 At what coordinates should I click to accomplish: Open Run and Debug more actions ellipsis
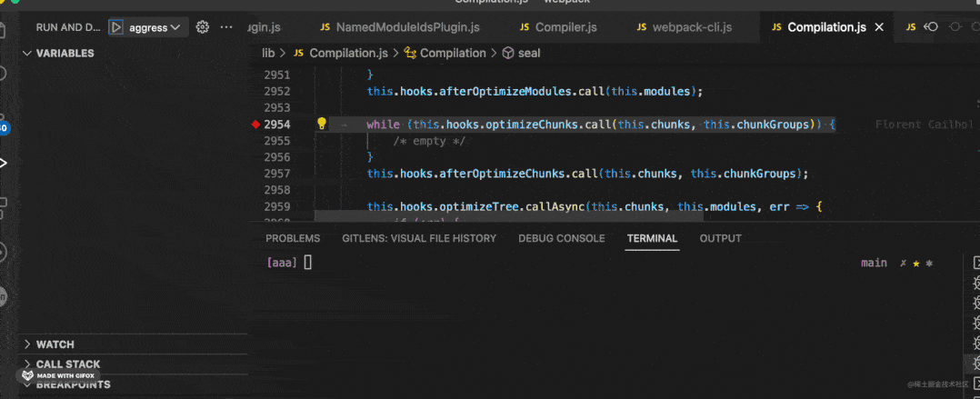click(x=226, y=27)
